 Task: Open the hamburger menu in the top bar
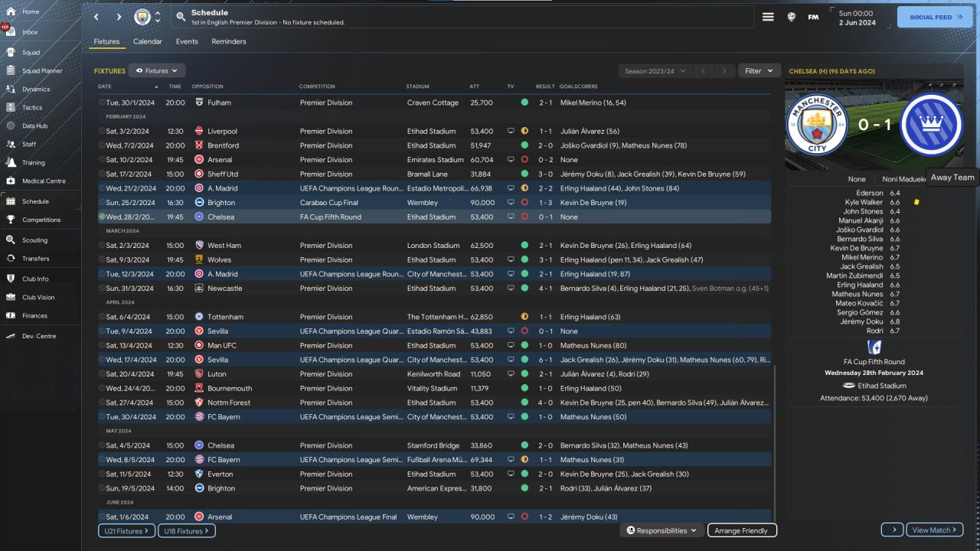pos(768,17)
